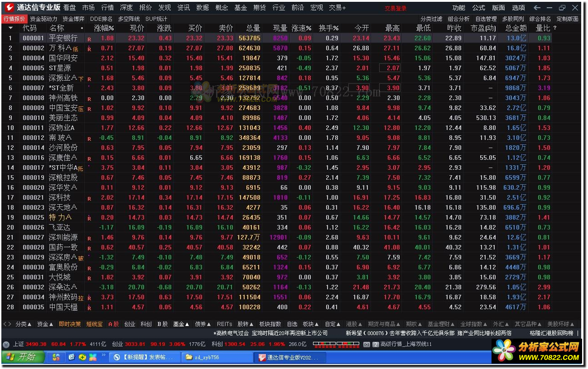Click the 通达信 red logo icon
The height and width of the screenshot is (369, 588).
point(9,8)
